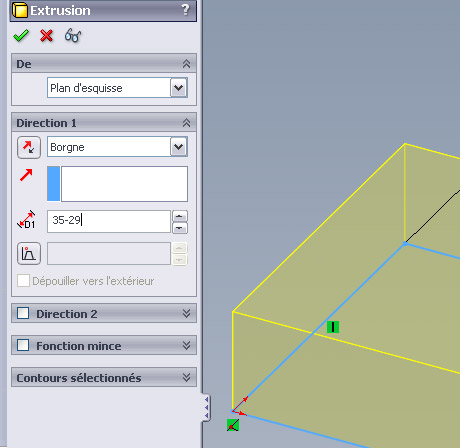
Task: Increase depth with the up spinner arrow
Action: point(180,216)
